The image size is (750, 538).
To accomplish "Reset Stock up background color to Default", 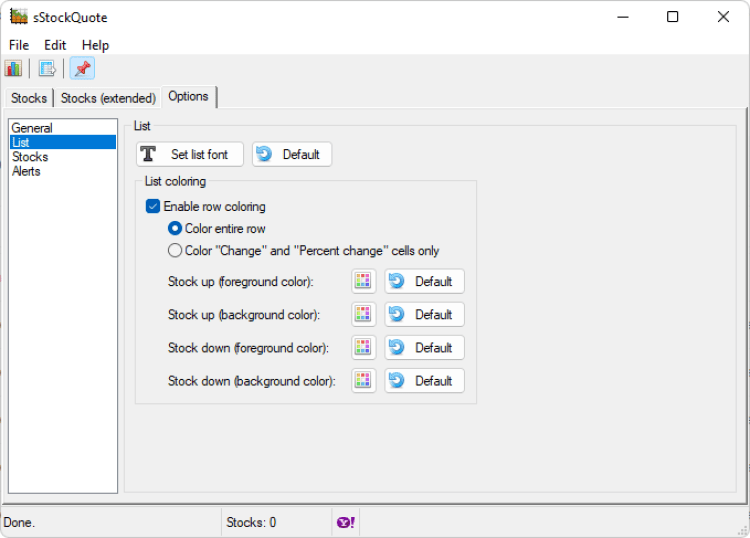I will tap(424, 314).
